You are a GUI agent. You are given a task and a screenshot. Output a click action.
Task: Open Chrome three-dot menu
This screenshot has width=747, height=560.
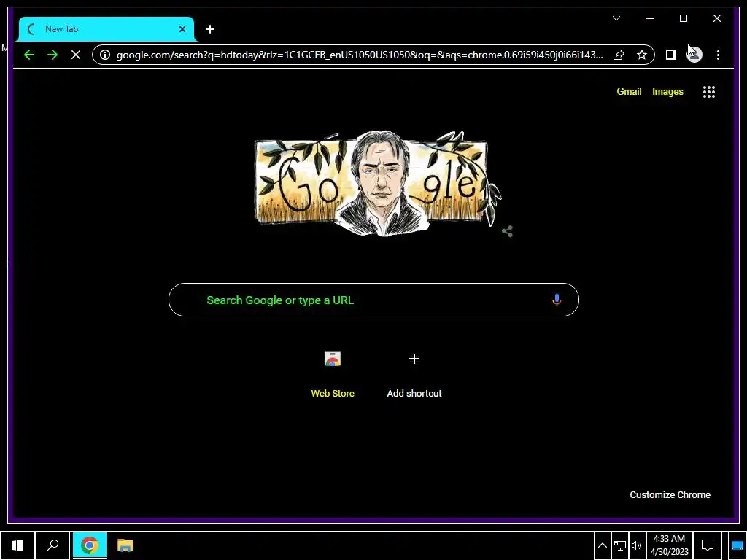point(718,55)
